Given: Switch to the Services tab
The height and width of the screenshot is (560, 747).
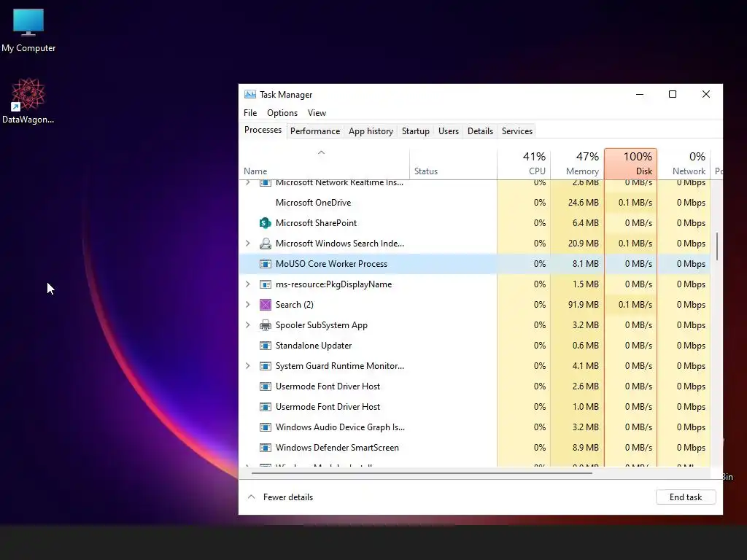Looking at the screenshot, I should pyautogui.click(x=517, y=131).
